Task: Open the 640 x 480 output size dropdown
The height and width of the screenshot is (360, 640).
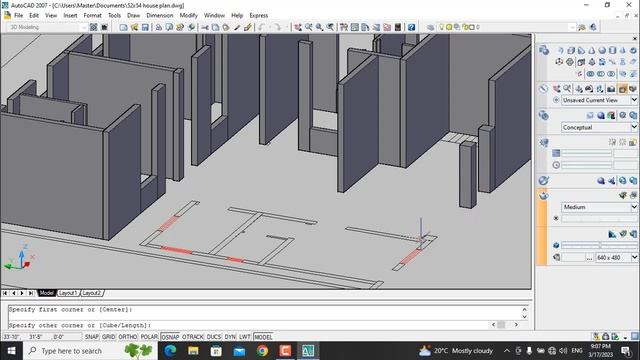Action: 634,258
